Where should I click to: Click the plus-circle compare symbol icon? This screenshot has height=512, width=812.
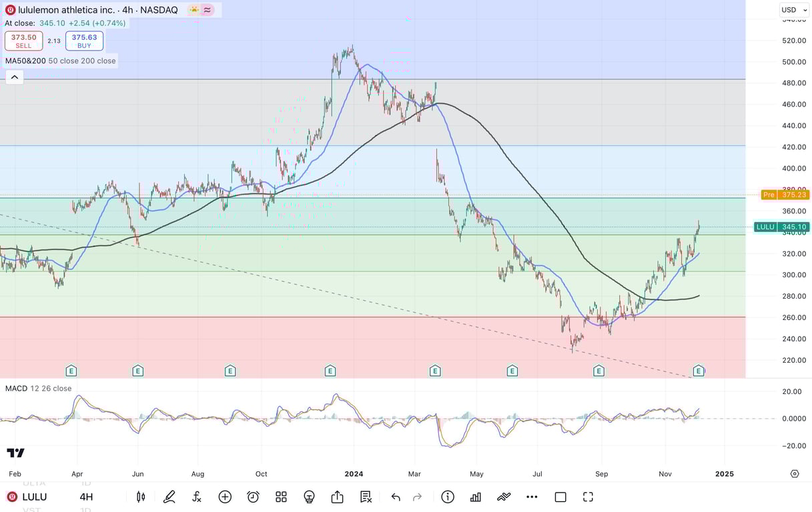225,497
